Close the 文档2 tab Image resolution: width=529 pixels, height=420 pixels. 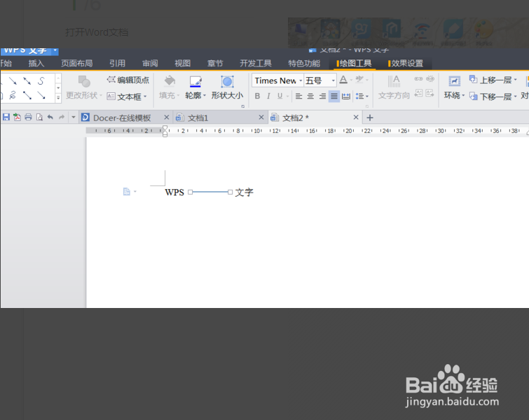tap(356, 118)
